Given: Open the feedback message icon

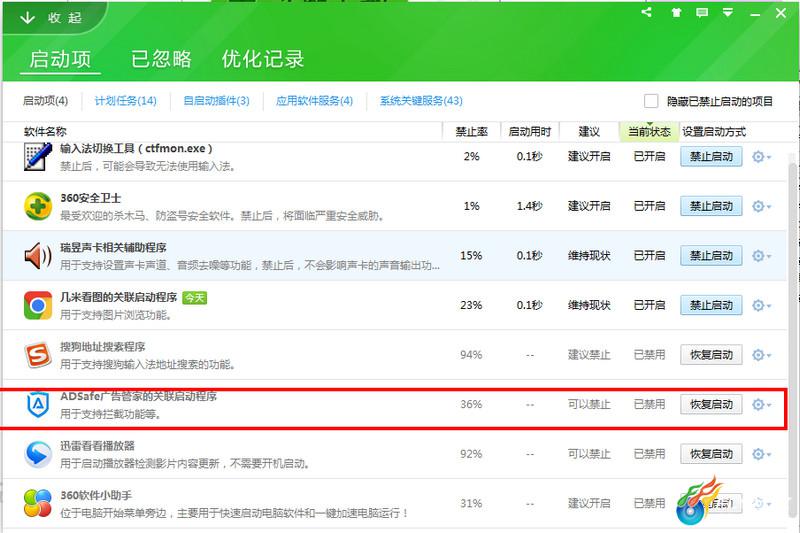Looking at the screenshot, I should pyautogui.click(x=702, y=12).
